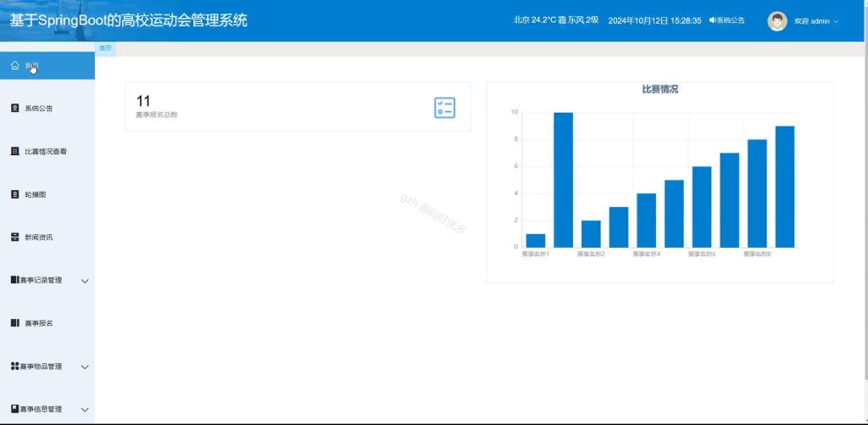Open the 赛事信息管理 menu label
The height and width of the screenshot is (425, 868).
coord(41,409)
